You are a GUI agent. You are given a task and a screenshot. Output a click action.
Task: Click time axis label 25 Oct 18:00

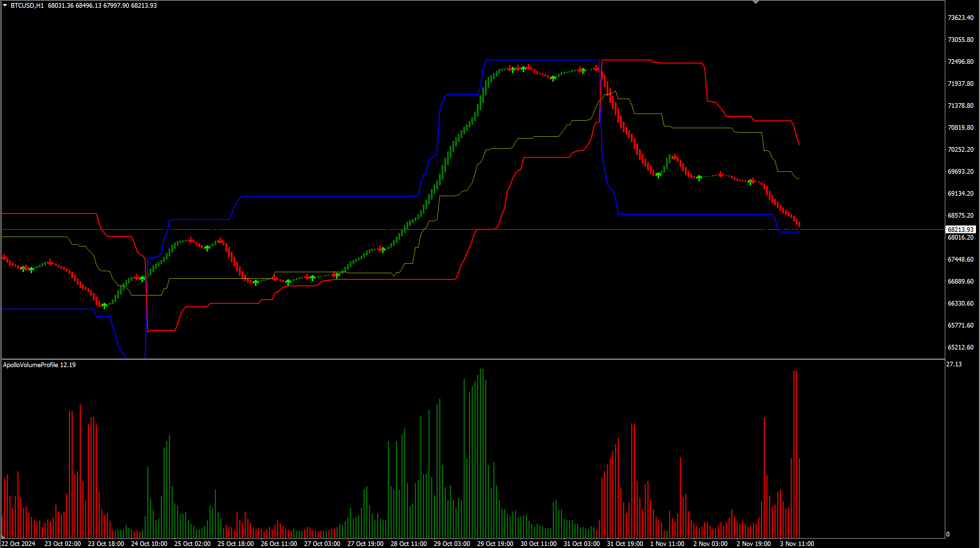click(x=236, y=543)
